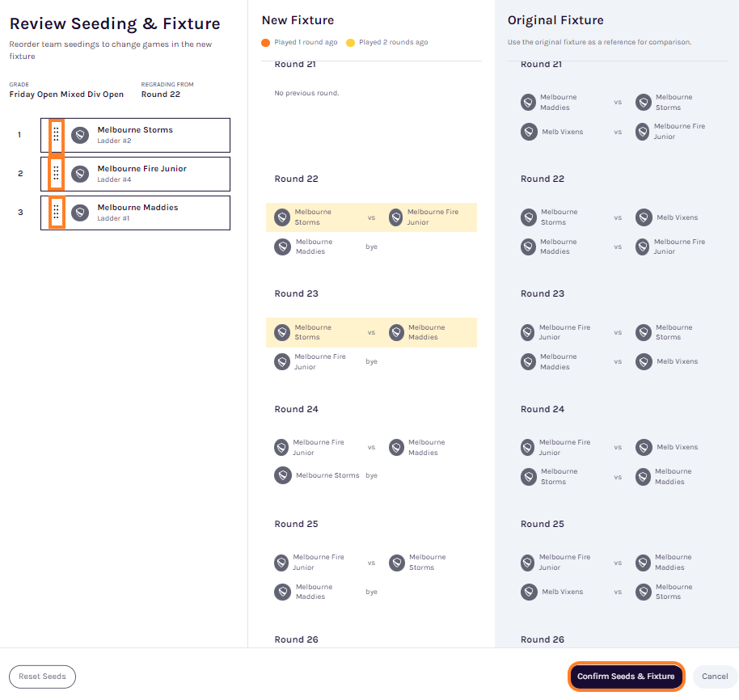Image resolution: width=739 pixels, height=700 pixels.
Task: Click Melbourne Maddies logo in seeding list
Action: pos(79,213)
